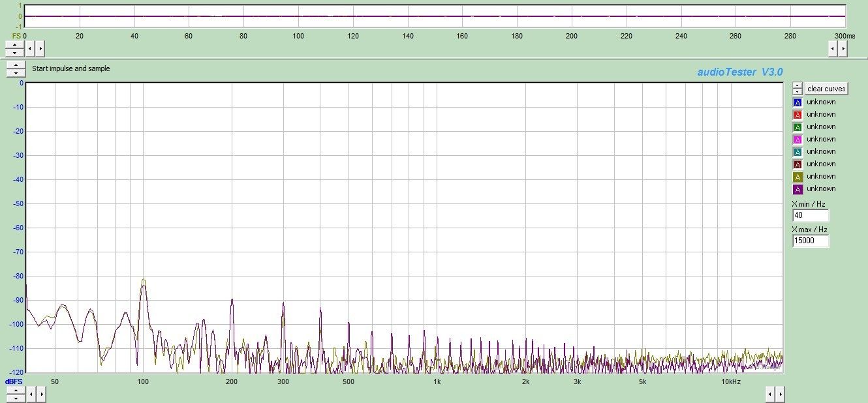Select the red curve A icon
This screenshot has height=403, width=868.
coord(798,115)
